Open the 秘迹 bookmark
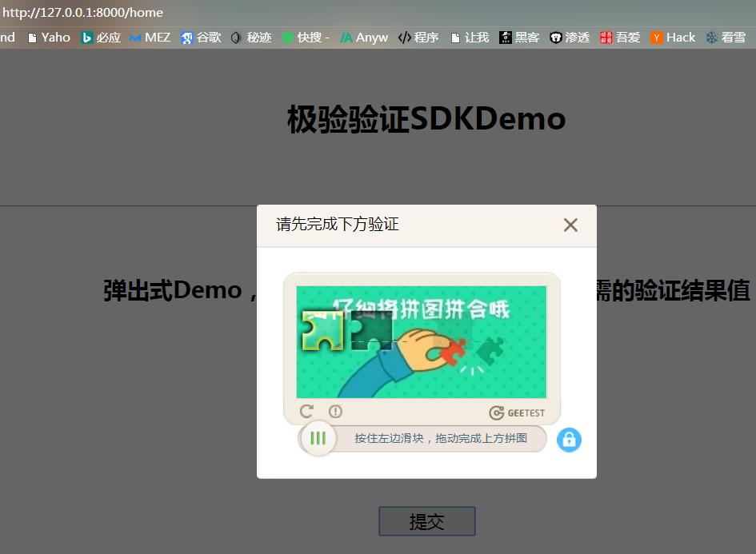756x554 pixels. coord(251,38)
